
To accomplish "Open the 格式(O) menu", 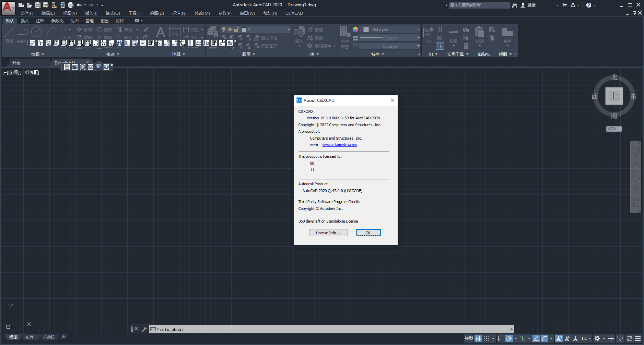I will coord(113,13).
